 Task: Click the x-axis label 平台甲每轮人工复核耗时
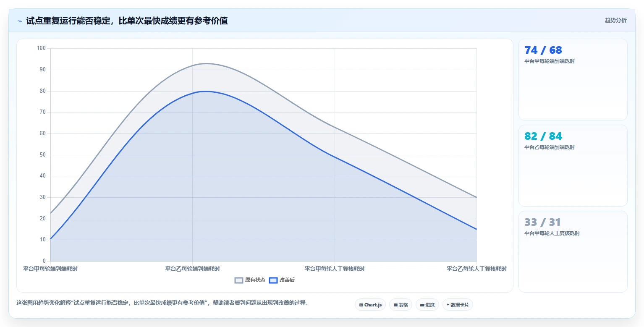click(335, 269)
